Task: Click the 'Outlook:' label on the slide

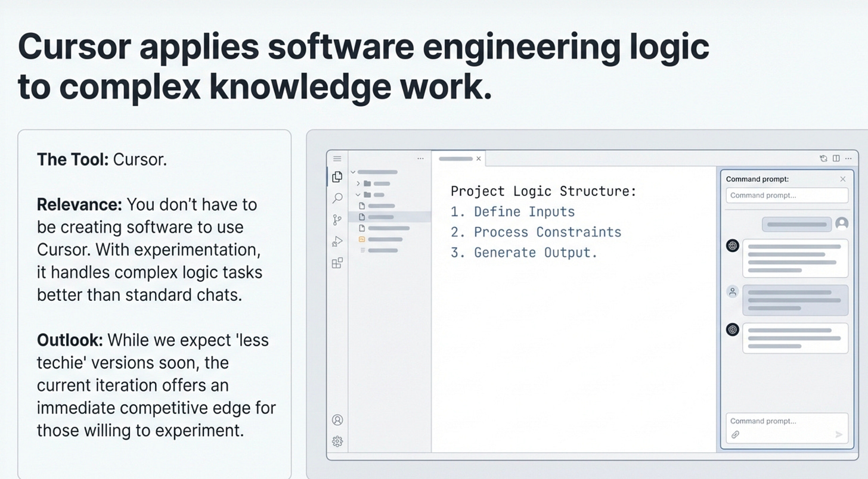Action: (70, 340)
